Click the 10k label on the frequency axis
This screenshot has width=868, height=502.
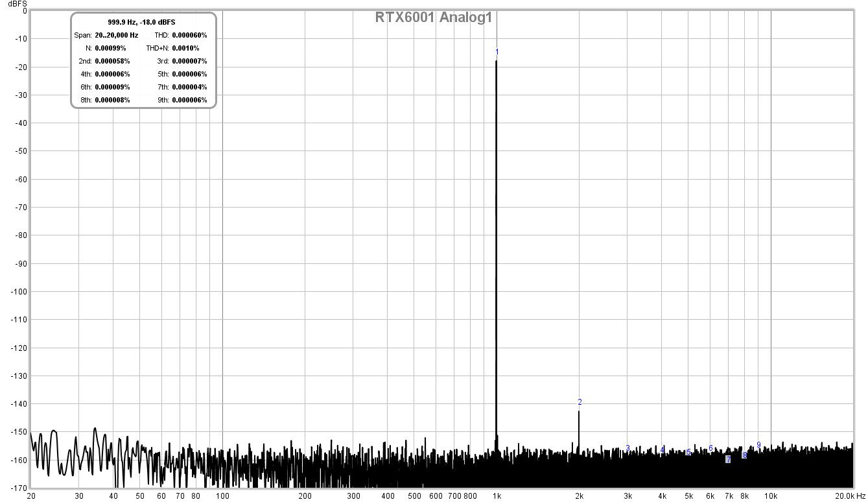point(771,496)
